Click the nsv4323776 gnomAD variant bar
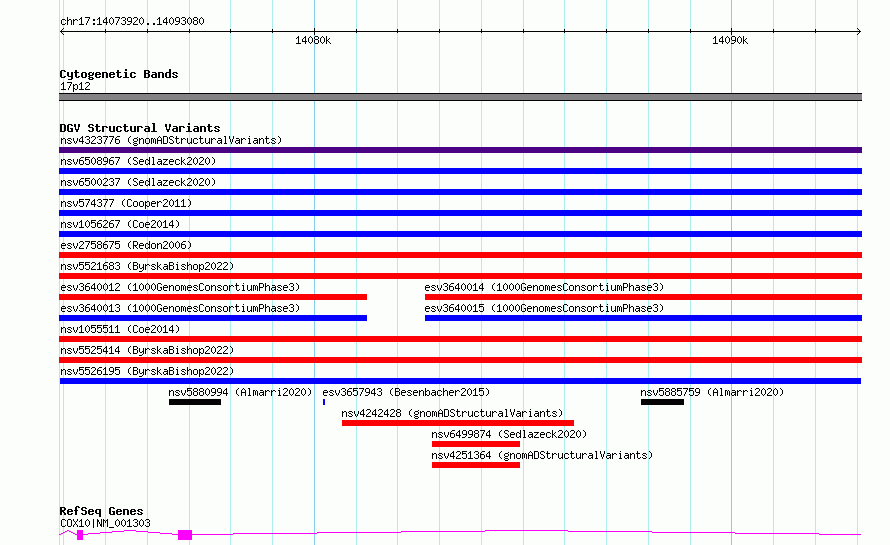890x545 pixels. 460,150
